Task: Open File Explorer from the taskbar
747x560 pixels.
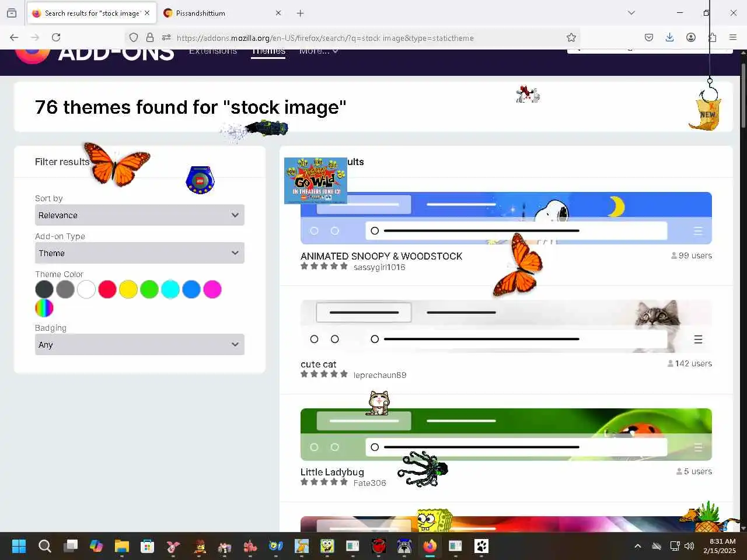Action: point(122,546)
